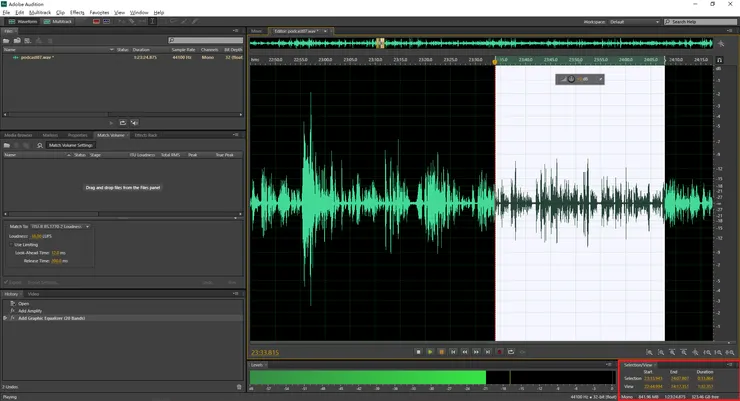Click the Open File folder icon in Files panel
740x401 pixels.
(x=7, y=44)
